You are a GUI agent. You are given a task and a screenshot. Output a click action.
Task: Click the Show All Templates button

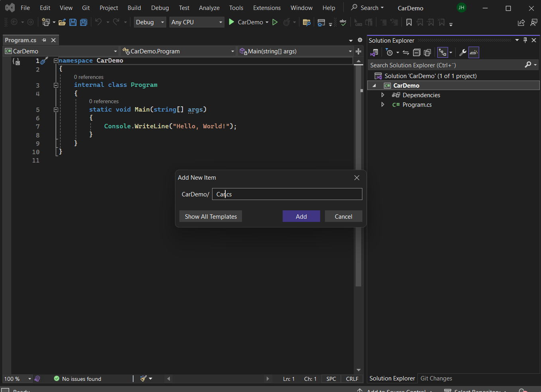pos(210,216)
